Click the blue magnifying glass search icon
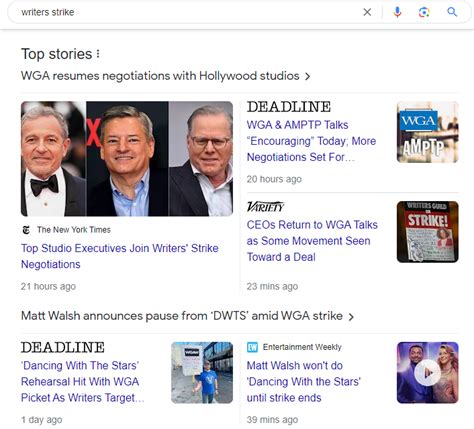 [x=452, y=12]
